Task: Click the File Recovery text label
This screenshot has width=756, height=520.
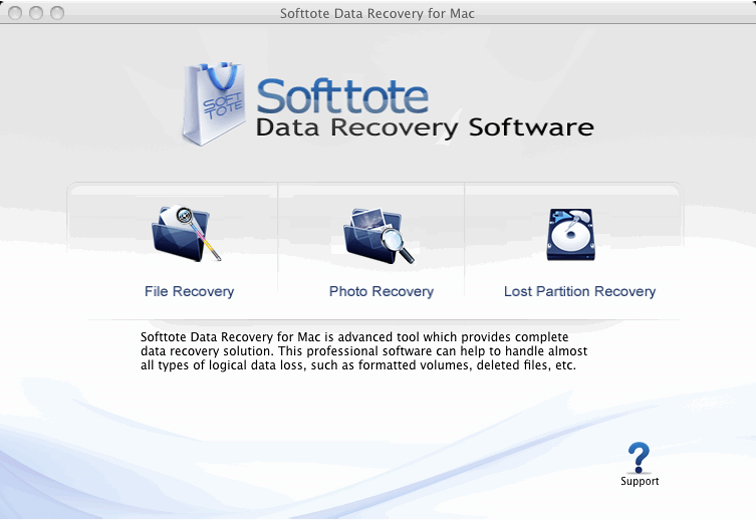Action: (x=189, y=292)
